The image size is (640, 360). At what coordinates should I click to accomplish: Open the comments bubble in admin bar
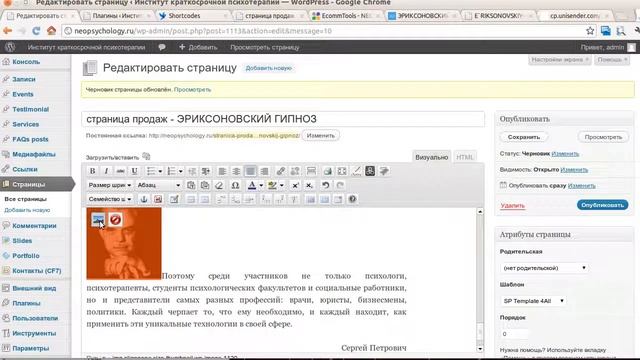[x=162, y=47]
